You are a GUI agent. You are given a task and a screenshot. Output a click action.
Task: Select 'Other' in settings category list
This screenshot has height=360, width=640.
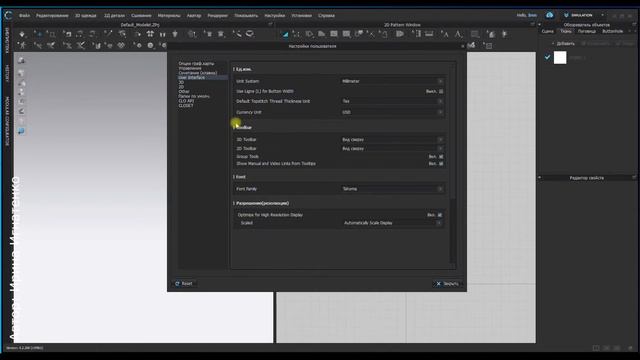[184, 91]
